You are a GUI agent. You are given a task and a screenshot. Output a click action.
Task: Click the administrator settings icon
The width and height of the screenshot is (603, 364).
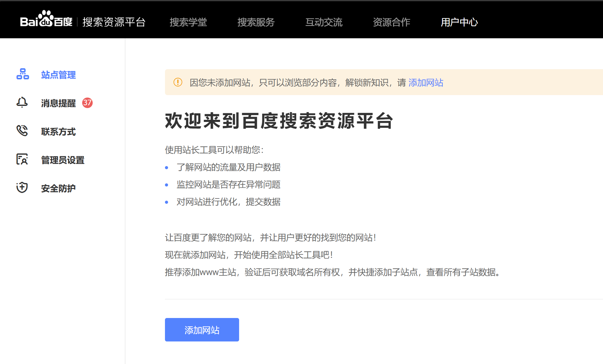tap(22, 159)
